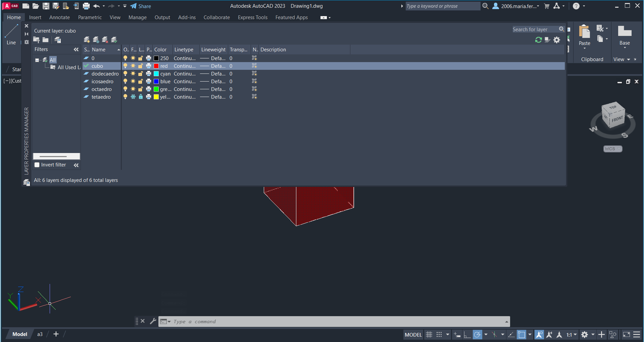Toggle Snap mode dotted-grid icon in status bar

click(439, 334)
